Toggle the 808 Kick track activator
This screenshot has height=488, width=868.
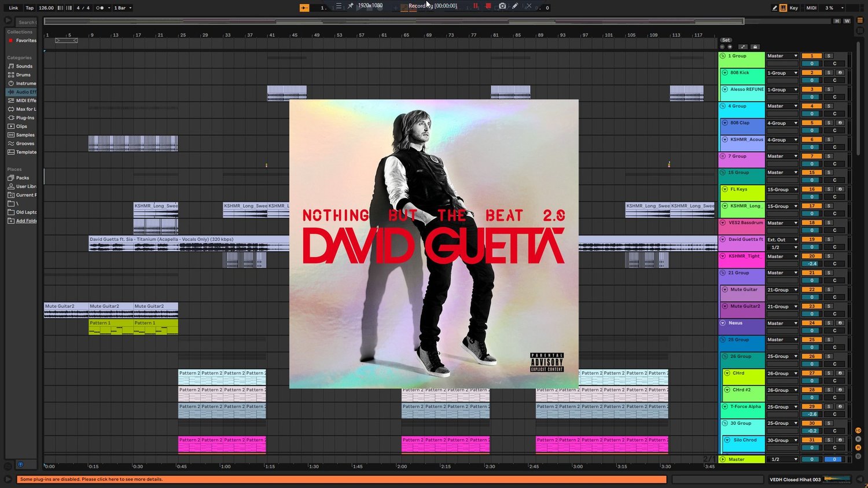812,73
